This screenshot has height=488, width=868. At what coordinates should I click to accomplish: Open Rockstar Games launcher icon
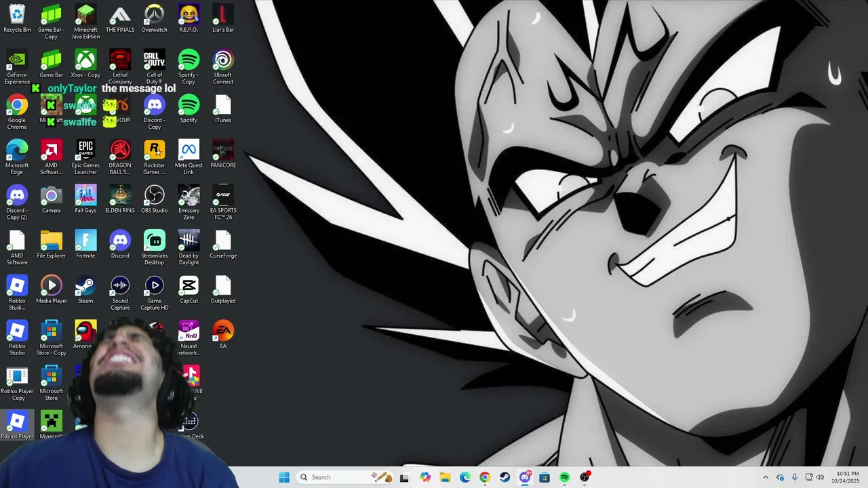click(154, 157)
